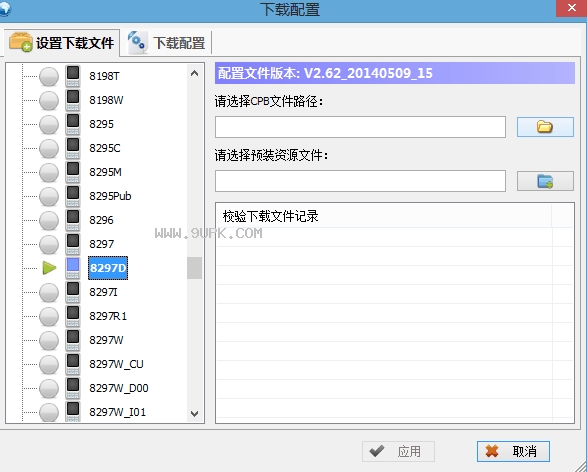Switch to the 下载配置 tab
Image resolution: width=587 pixels, height=472 pixels.
tap(167, 43)
